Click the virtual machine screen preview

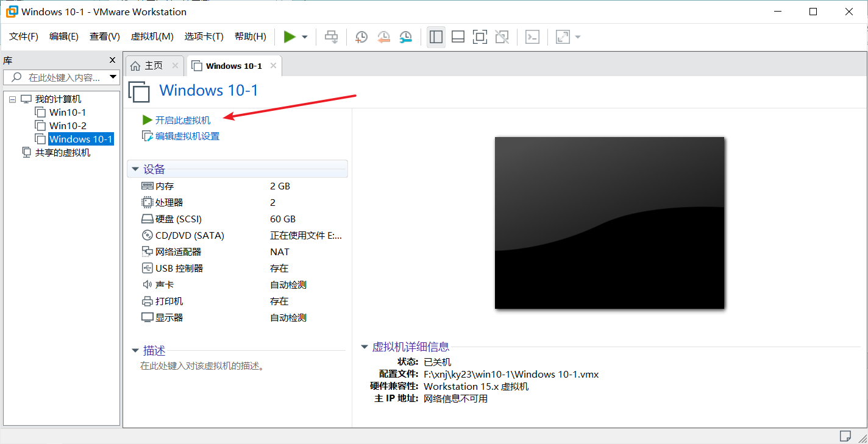(x=610, y=223)
